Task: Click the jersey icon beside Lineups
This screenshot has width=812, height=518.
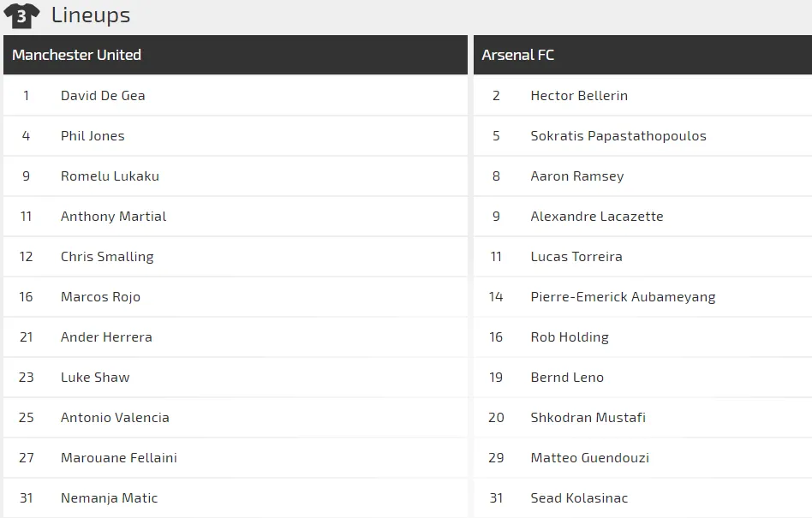Action: (x=21, y=15)
